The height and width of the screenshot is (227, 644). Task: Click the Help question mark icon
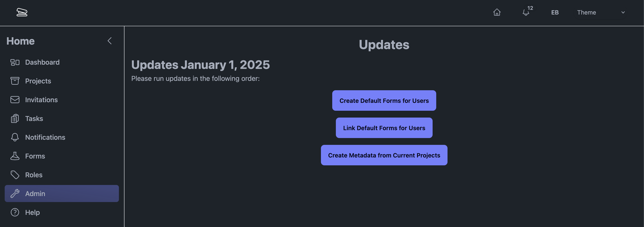pyautogui.click(x=15, y=212)
